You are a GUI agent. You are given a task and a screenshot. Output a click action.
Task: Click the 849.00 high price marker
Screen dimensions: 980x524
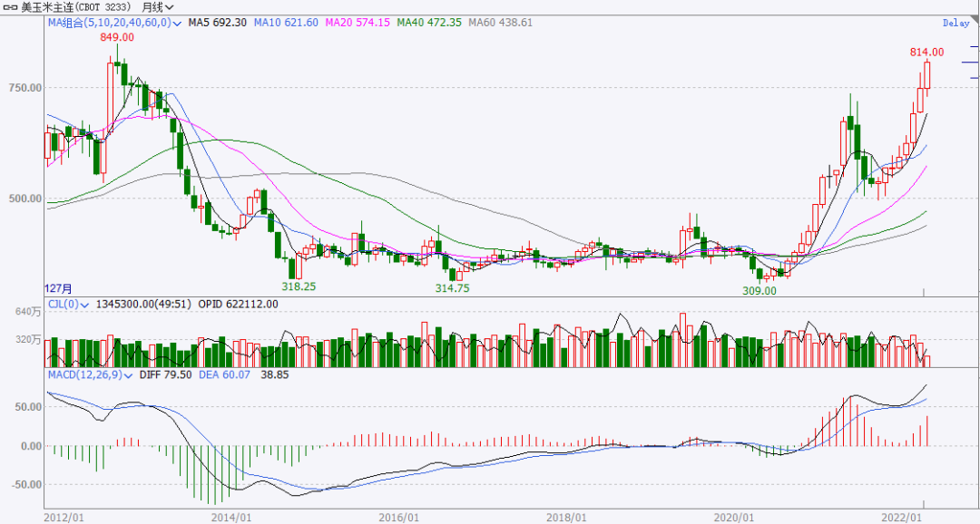tap(117, 37)
